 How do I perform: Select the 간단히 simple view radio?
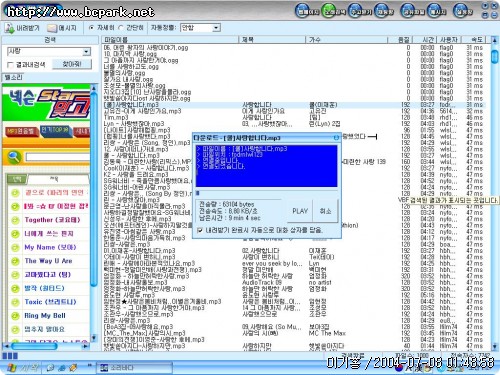tap(121, 28)
